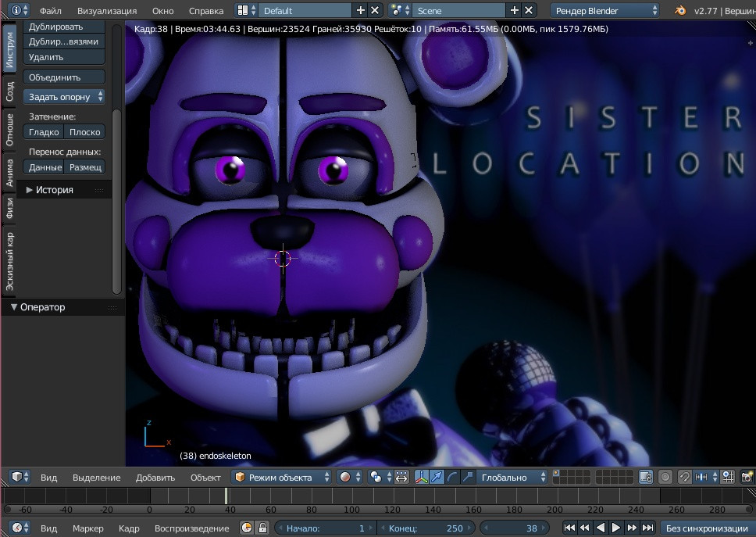Toggle the snap magnet button

coord(685,477)
